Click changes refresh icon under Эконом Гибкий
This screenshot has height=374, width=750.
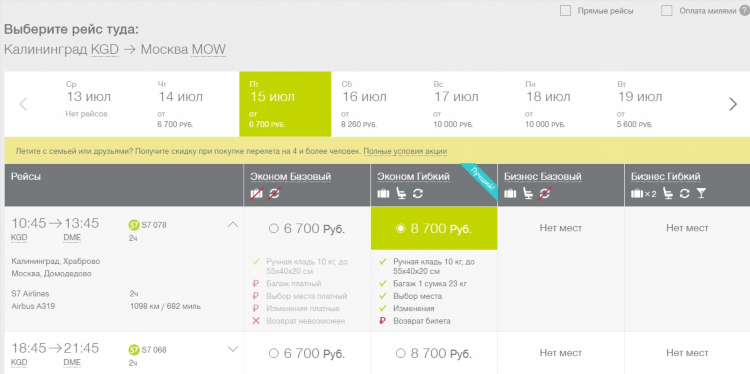[x=418, y=193]
